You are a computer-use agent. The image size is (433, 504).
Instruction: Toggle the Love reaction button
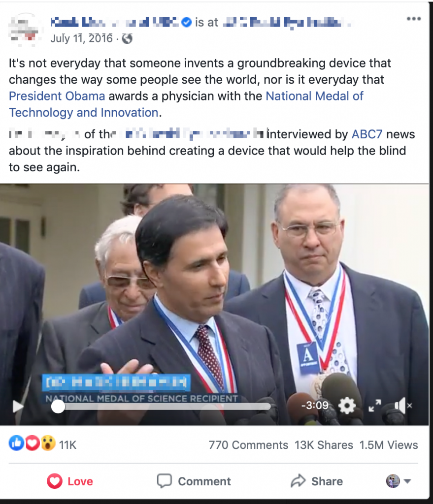point(70,481)
